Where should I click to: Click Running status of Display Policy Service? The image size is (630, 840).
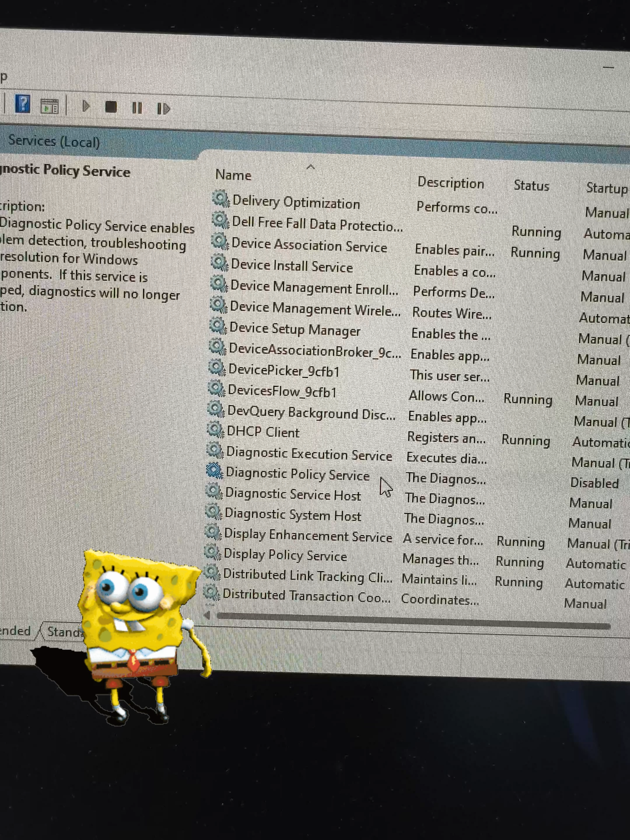(x=520, y=562)
